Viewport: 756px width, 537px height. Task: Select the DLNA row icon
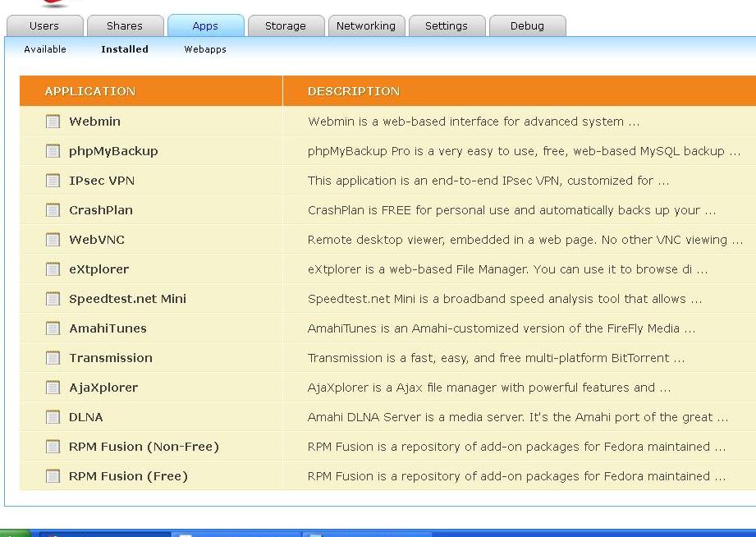pos(53,417)
